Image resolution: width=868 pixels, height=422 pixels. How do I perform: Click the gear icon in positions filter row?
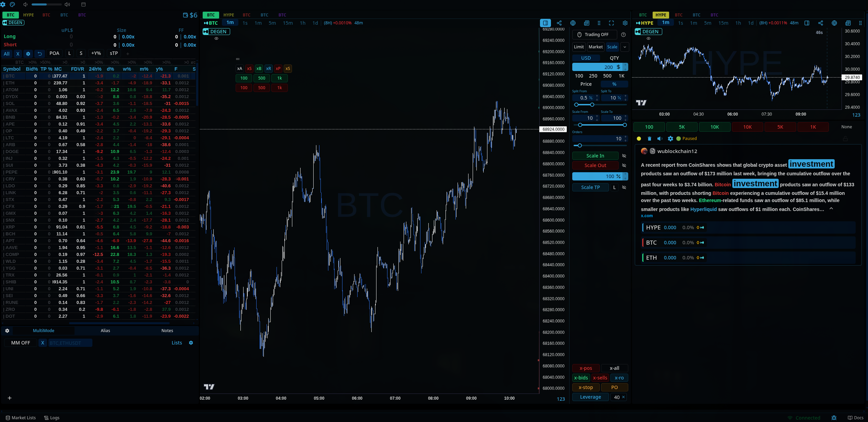[x=28, y=54]
